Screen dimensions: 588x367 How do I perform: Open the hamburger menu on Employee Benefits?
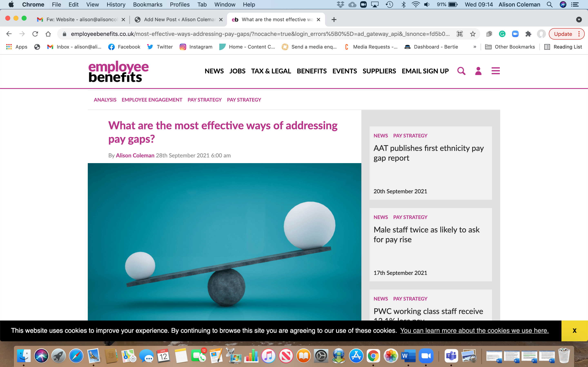coord(496,71)
